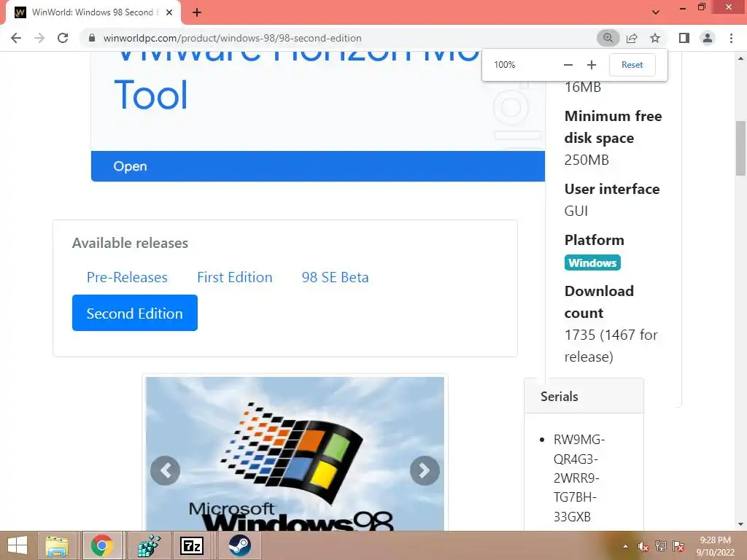Toggle Chrome side panel
Screen dimensions: 747x560
pyautogui.click(x=684, y=38)
